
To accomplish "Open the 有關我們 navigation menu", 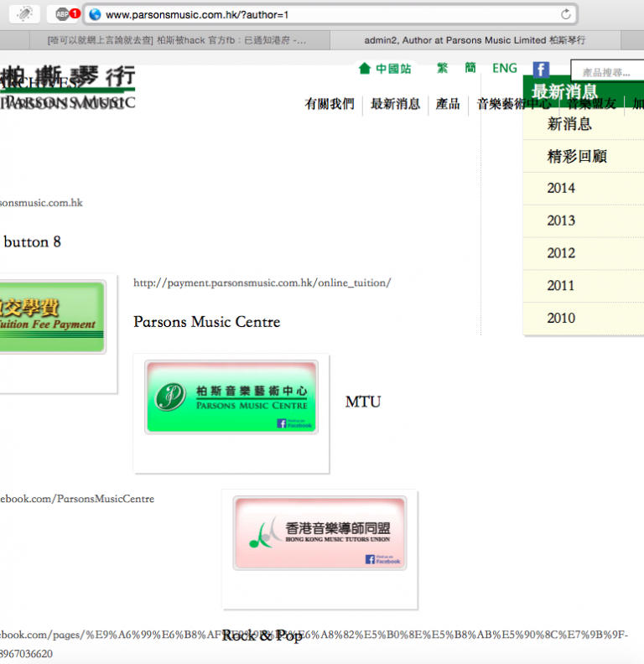I will click(x=329, y=104).
